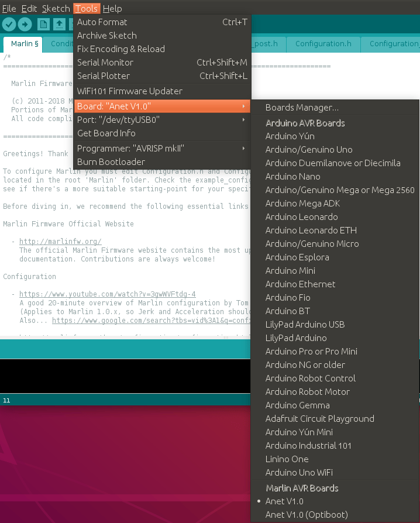
Task: Click line number 11 in status bar
Action: (x=6, y=400)
